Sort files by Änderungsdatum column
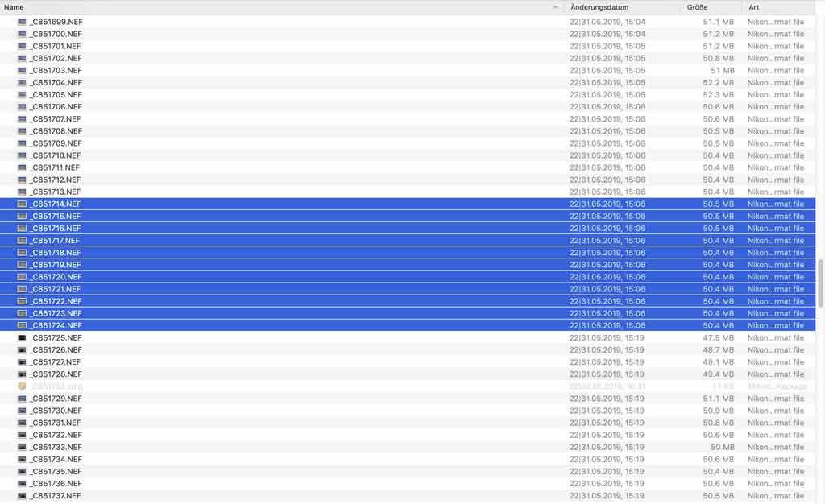 coord(599,7)
